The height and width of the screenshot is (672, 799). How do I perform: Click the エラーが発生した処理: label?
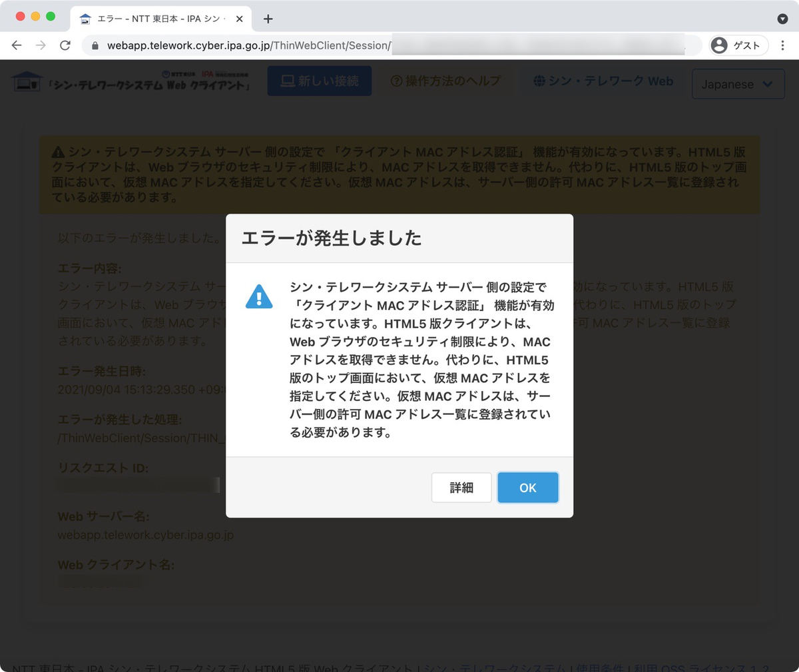pyautogui.click(x=120, y=420)
